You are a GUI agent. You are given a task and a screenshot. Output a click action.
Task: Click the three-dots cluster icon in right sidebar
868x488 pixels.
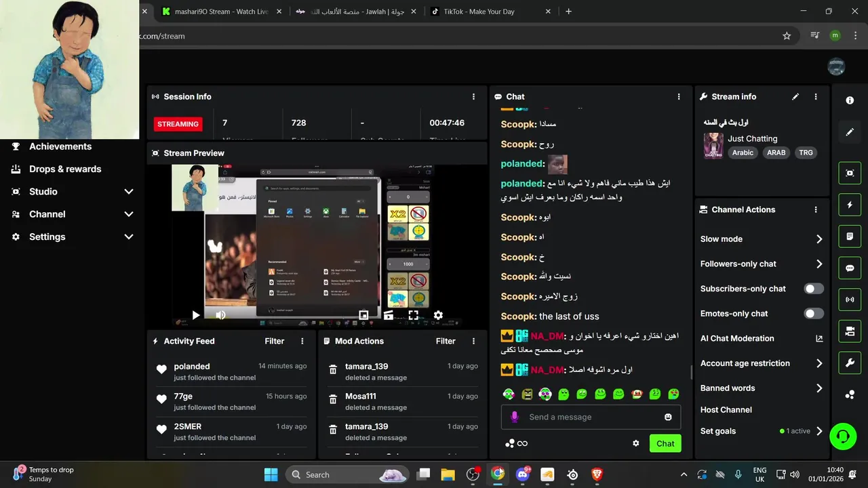850,394
